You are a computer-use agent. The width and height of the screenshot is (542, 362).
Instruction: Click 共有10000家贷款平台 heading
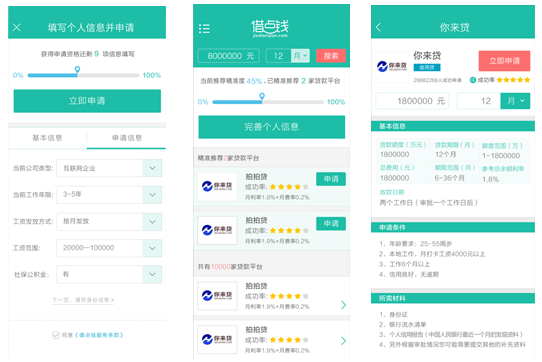tap(230, 267)
